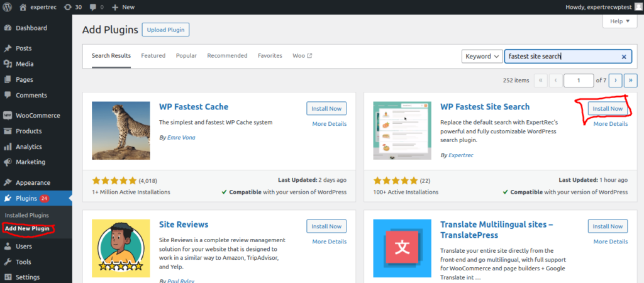This screenshot has height=283, width=644.
Task: Open Translate Multilingual sites title link
Action: point(497,230)
